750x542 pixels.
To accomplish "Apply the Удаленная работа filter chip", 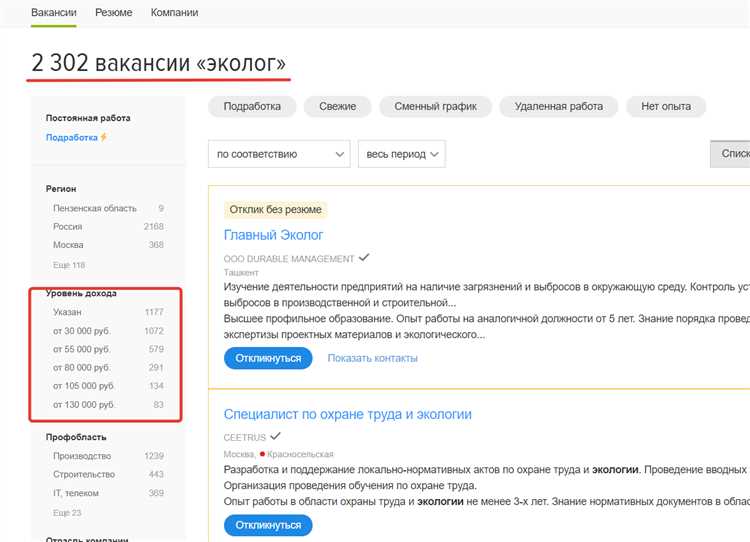I will (x=559, y=106).
